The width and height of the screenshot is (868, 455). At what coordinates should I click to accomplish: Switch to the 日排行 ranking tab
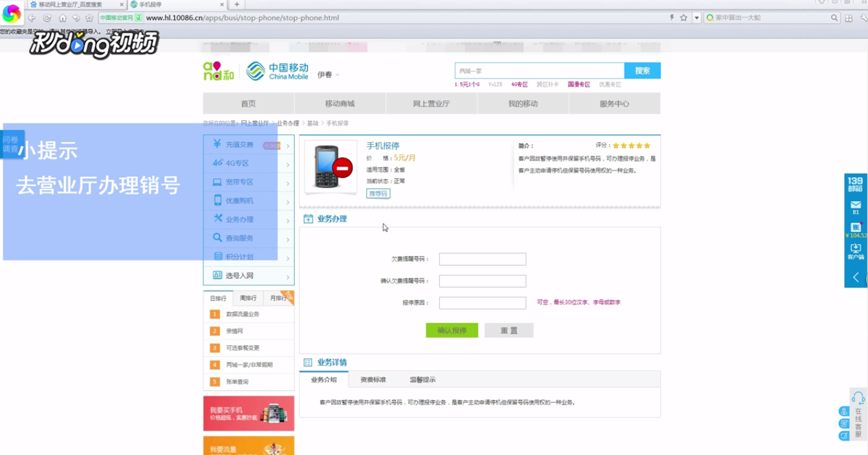(x=218, y=298)
